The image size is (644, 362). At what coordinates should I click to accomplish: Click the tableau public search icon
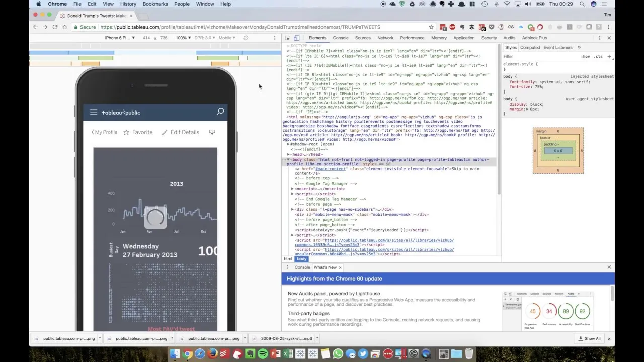(220, 112)
